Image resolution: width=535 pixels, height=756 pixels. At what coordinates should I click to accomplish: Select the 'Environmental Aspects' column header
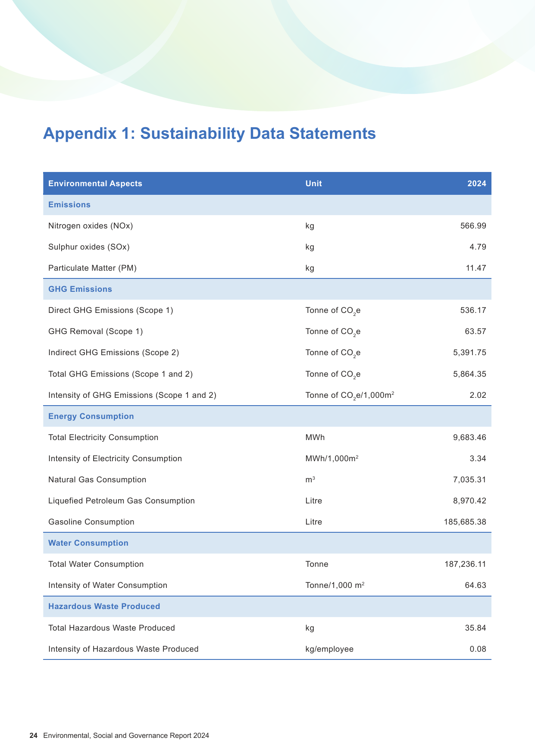95,184
